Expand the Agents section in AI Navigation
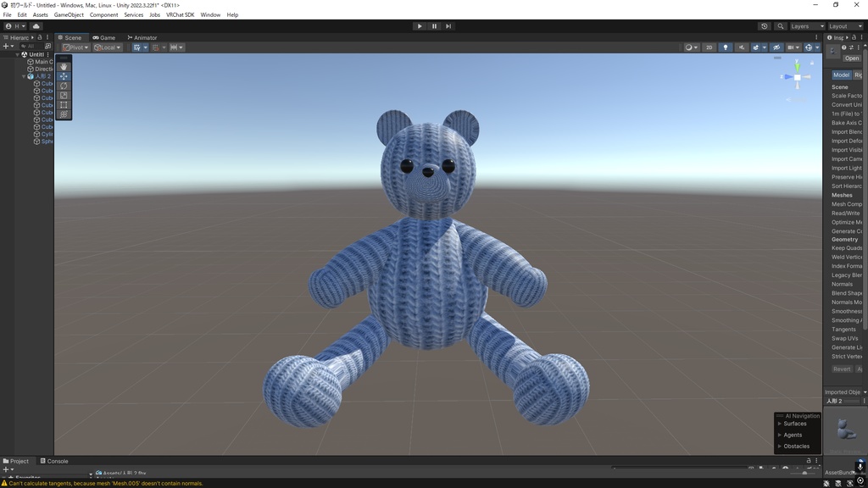The height and width of the screenshot is (488, 868). (x=780, y=435)
